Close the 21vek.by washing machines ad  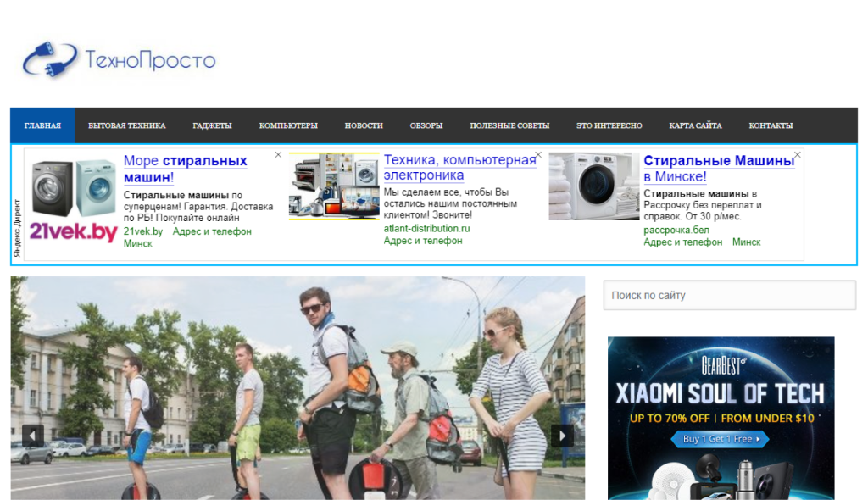(278, 155)
